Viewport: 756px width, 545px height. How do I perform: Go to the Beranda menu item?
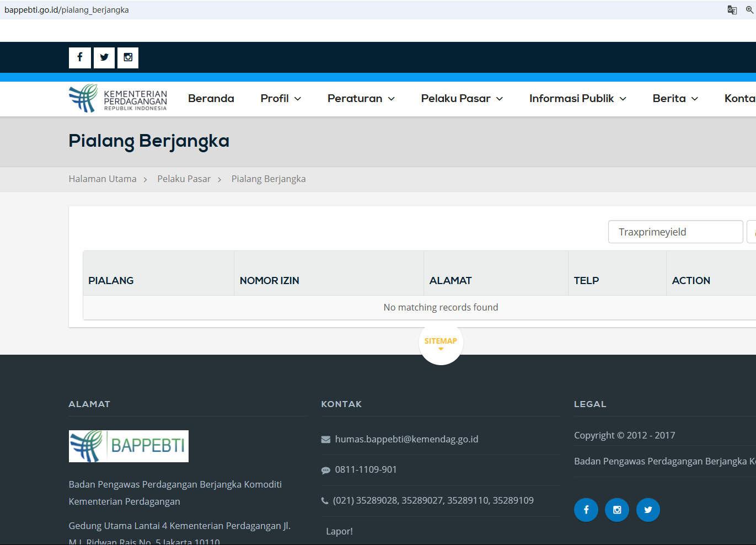pyautogui.click(x=211, y=99)
